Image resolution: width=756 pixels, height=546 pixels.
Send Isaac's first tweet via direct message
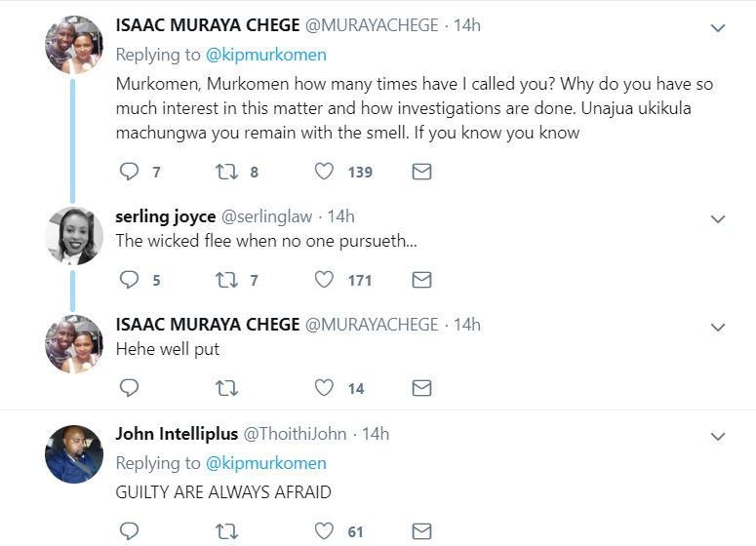tap(421, 172)
